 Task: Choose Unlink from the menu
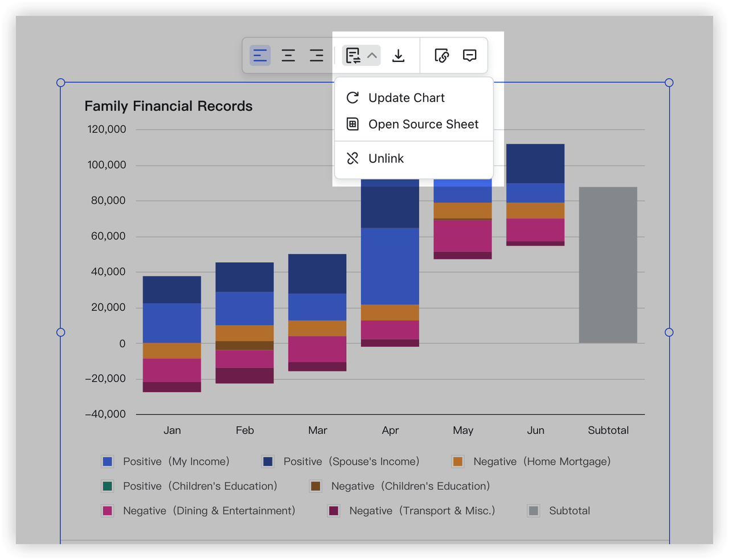(x=386, y=158)
